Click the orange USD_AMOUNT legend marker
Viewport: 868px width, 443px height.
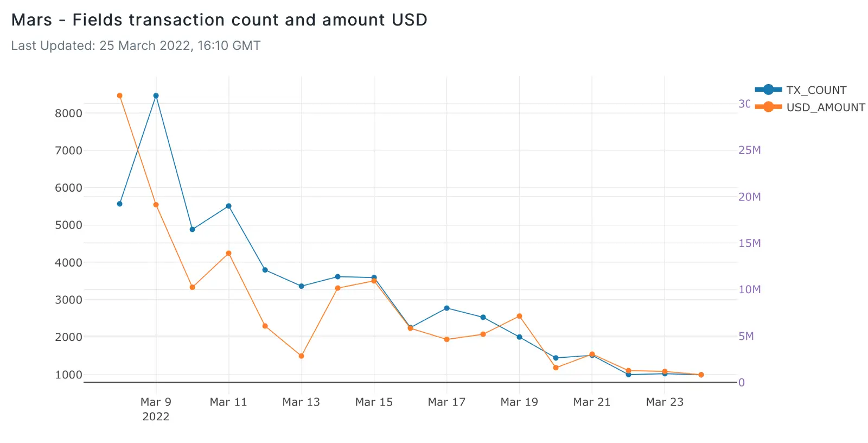coord(768,107)
